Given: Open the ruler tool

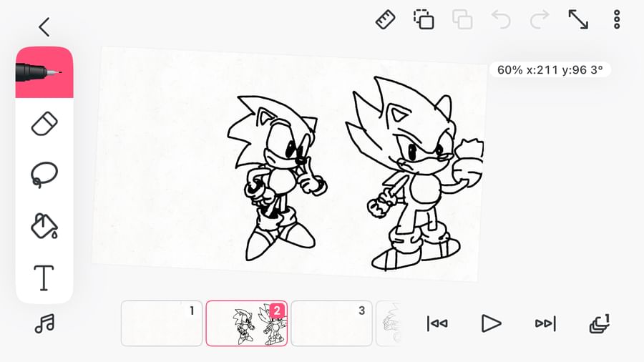Looking at the screenshot, I should pos(385,19).
